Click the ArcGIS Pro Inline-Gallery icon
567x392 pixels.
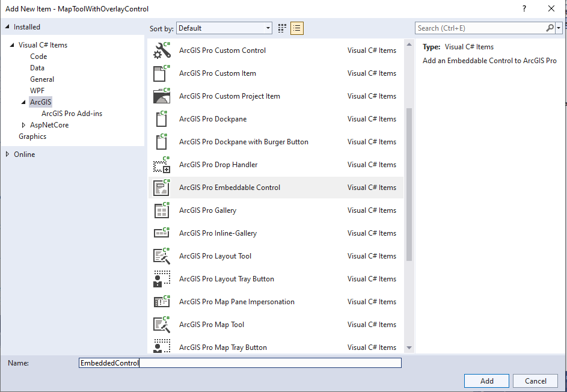point(162,233)
